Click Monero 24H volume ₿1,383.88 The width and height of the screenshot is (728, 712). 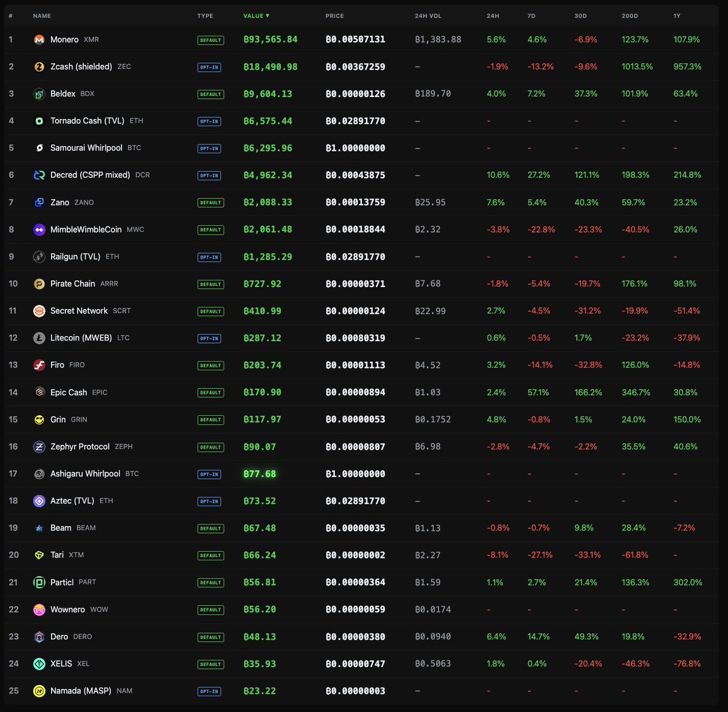point(438,39)
